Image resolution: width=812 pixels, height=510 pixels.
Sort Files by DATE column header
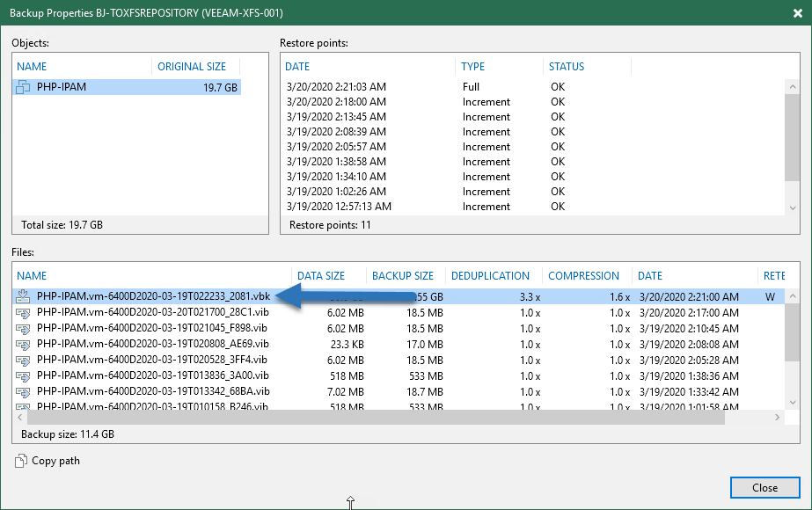[650, 275]
